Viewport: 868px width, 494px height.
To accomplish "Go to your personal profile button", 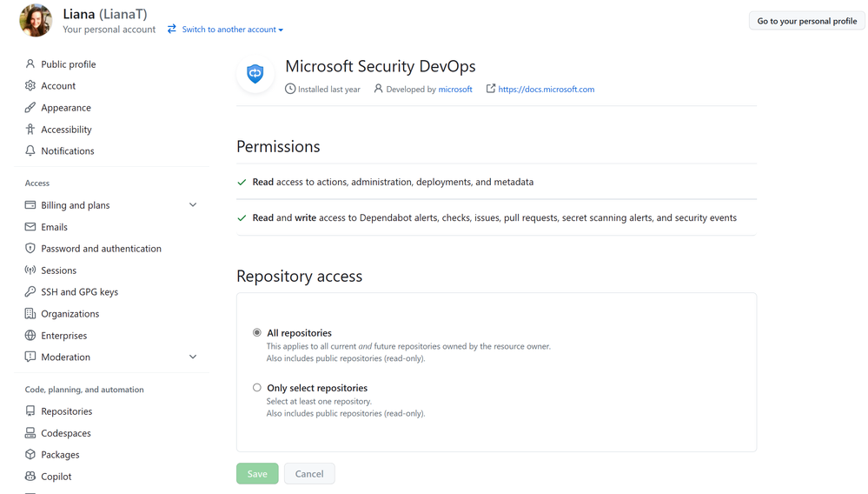I will pyautogui.click(x=806, y=21).
